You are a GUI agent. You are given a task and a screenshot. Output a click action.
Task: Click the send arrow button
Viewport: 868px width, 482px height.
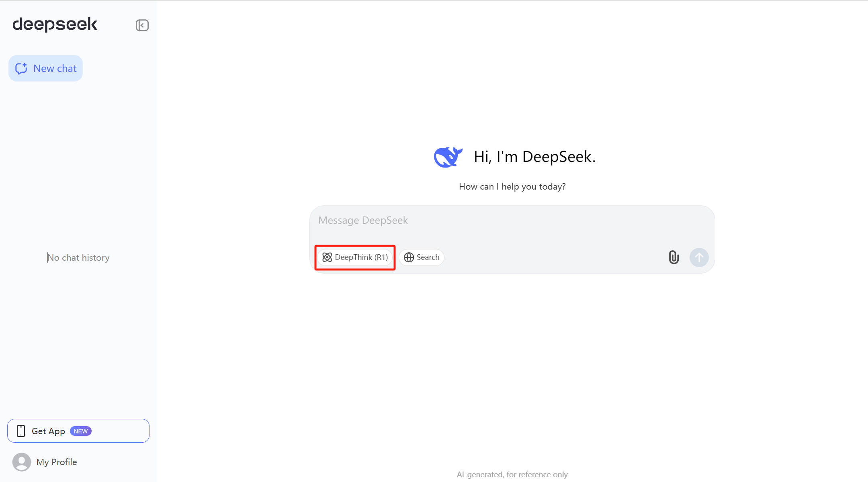pos(699,257)
